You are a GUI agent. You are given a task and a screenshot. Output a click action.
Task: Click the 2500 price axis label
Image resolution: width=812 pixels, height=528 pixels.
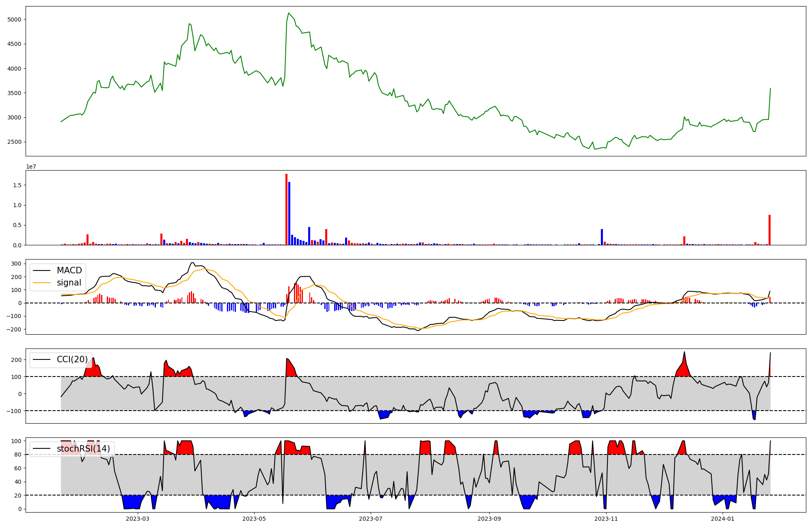click(15, 142)
